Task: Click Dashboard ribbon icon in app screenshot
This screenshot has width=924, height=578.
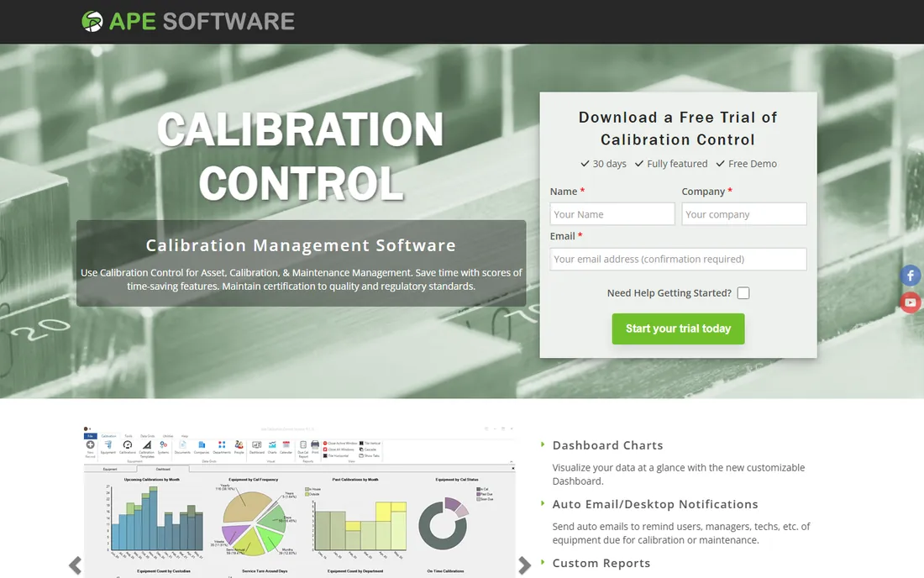Action: [x=257, y=447]
